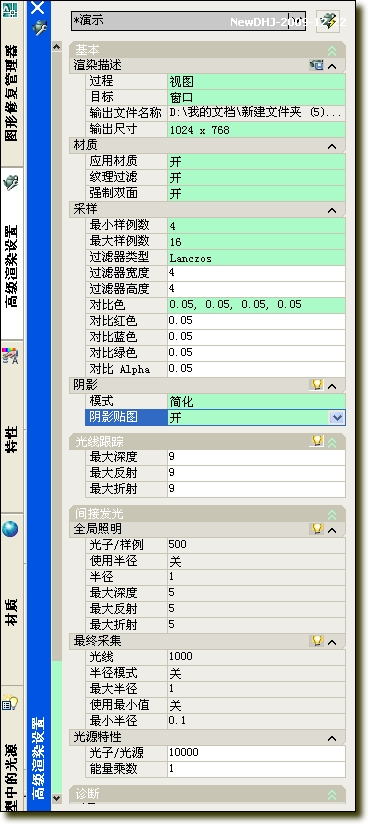Image resolution: width=368 pixels, height=824 pixels.
Task: Click the 使用半径 value 关
Action: point(257,561)
